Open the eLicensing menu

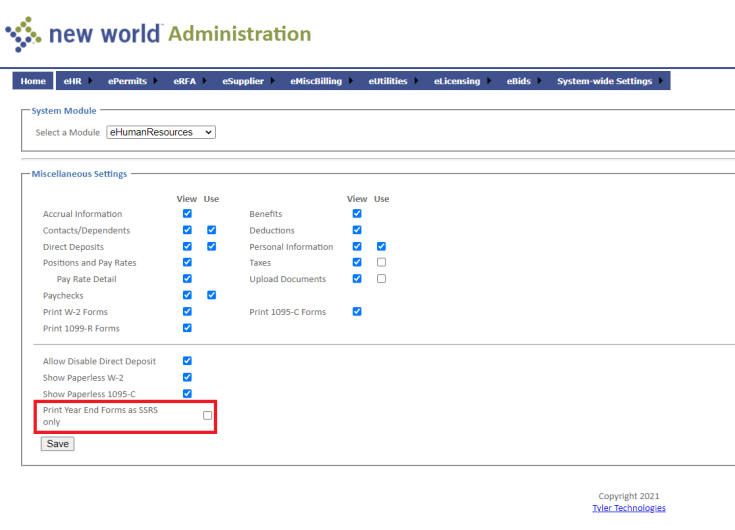pos(457,81)
